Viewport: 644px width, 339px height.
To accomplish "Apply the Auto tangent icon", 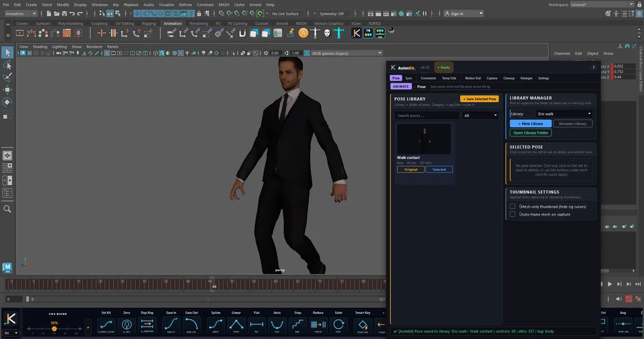I will tap(277, 324).
